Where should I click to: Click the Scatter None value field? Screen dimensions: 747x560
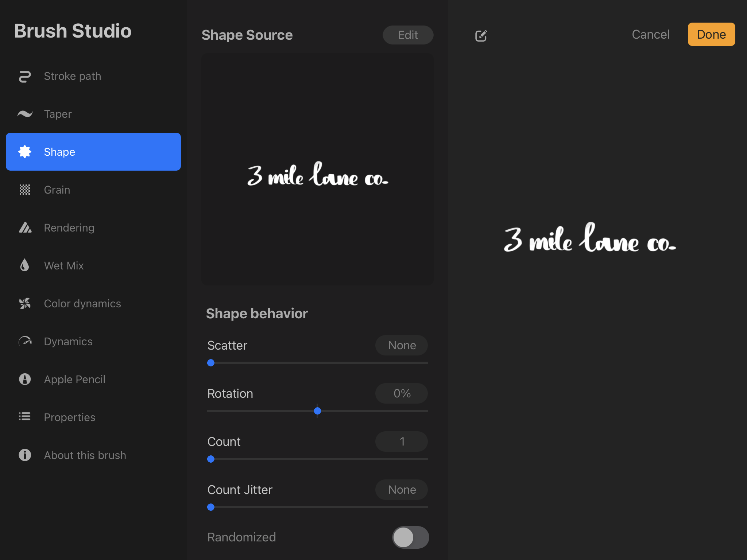(x=402, y=345)
